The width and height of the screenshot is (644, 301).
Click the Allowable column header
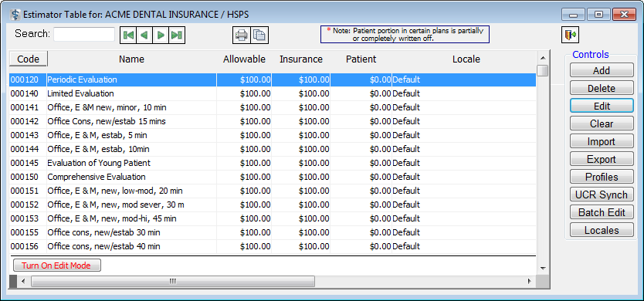tap(244, 59)
